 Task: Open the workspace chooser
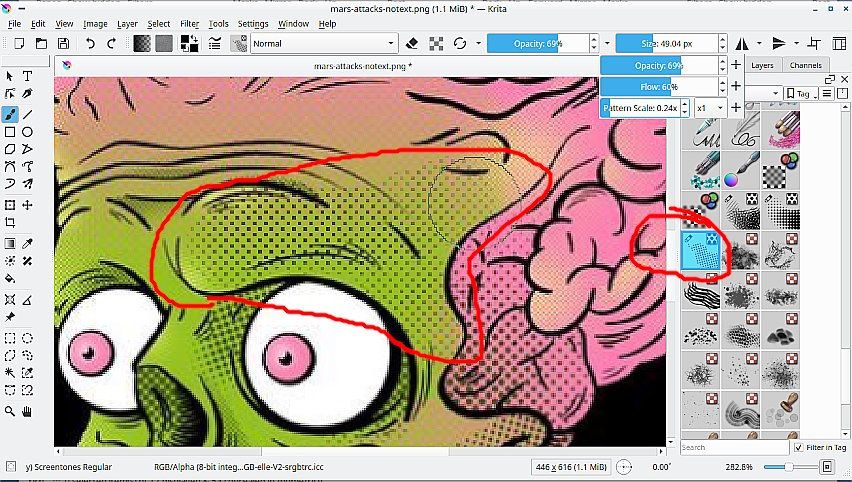click(840, 43)
